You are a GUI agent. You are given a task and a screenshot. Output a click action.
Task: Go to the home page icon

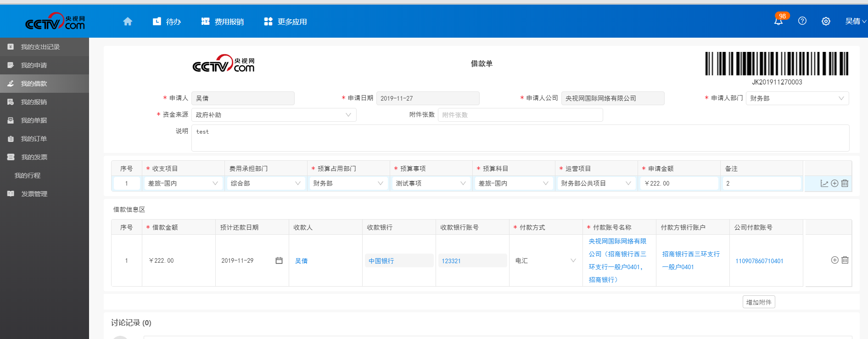pyautogui.click(x=128, y=21)
